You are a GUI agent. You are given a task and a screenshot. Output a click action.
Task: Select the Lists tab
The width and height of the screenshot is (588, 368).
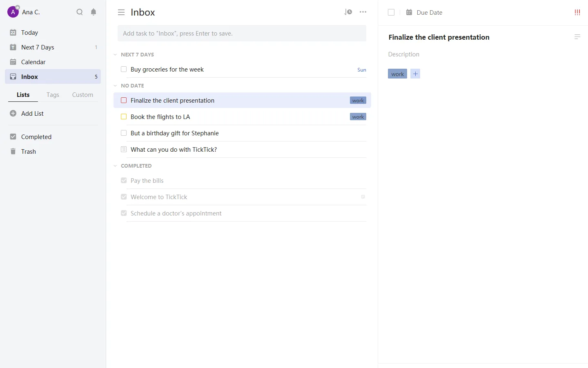click(x=23, y=94)
